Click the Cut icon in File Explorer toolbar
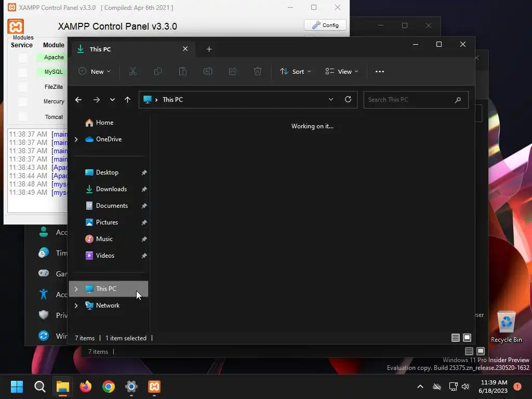This screenshot has height=399, width=532. [132, 71]
